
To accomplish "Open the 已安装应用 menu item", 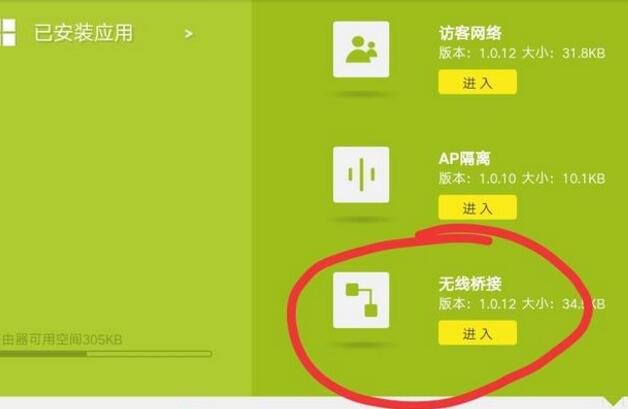I will tap(83, 33).
